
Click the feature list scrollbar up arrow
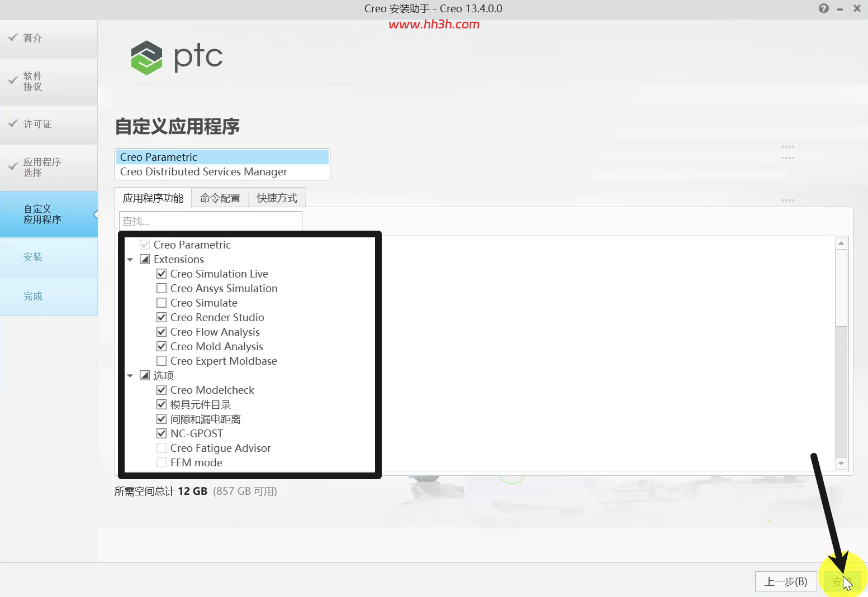tap(841, 243)
